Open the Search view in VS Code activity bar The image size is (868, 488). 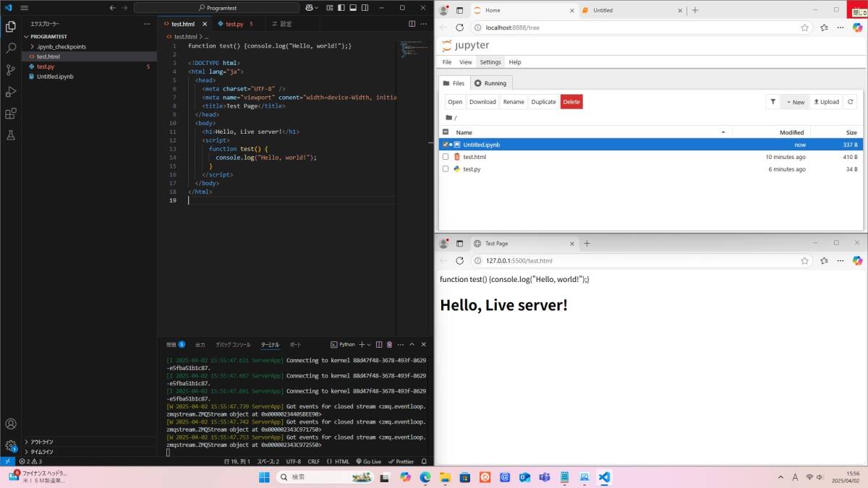(11, 48)
